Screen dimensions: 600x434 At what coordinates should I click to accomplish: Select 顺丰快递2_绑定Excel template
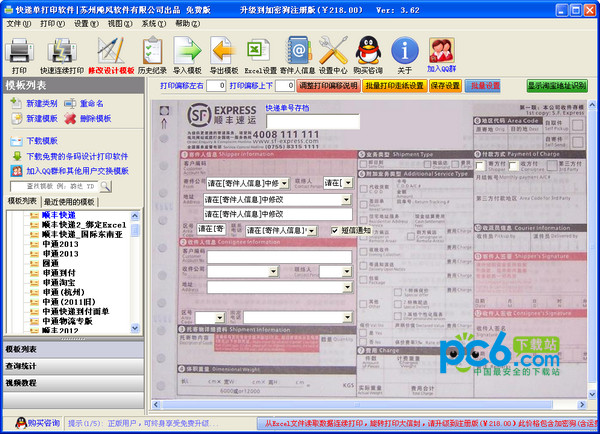pyautogui.click(x=84, y=225)
